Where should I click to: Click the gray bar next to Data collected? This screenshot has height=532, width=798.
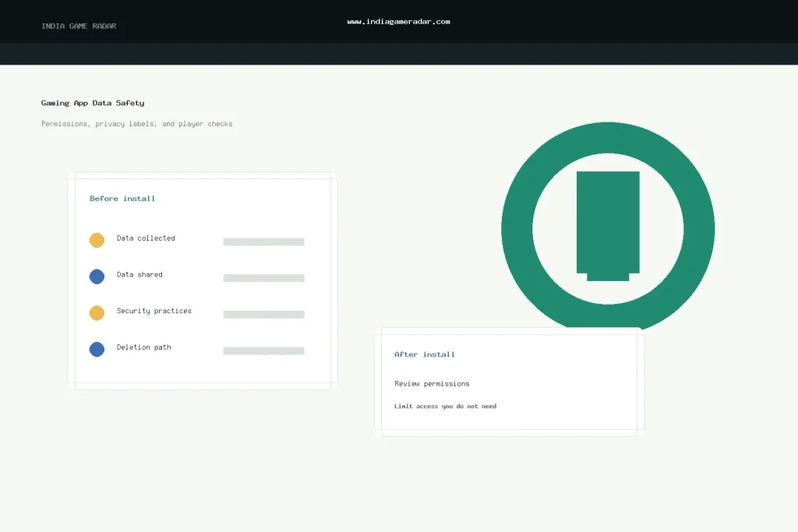pyautogui.click(x=263, y=241)
